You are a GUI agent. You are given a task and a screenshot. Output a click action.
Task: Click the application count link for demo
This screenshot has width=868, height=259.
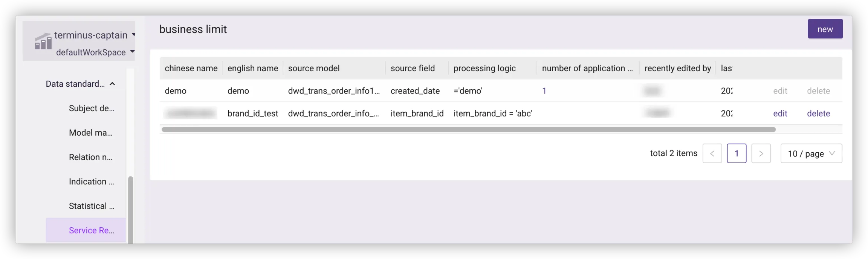pos(544,91)
